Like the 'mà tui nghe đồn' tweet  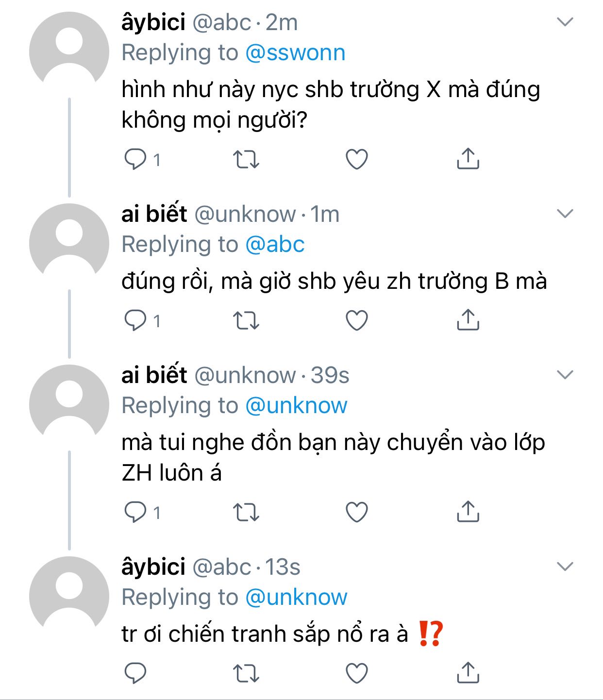[357, 512]
